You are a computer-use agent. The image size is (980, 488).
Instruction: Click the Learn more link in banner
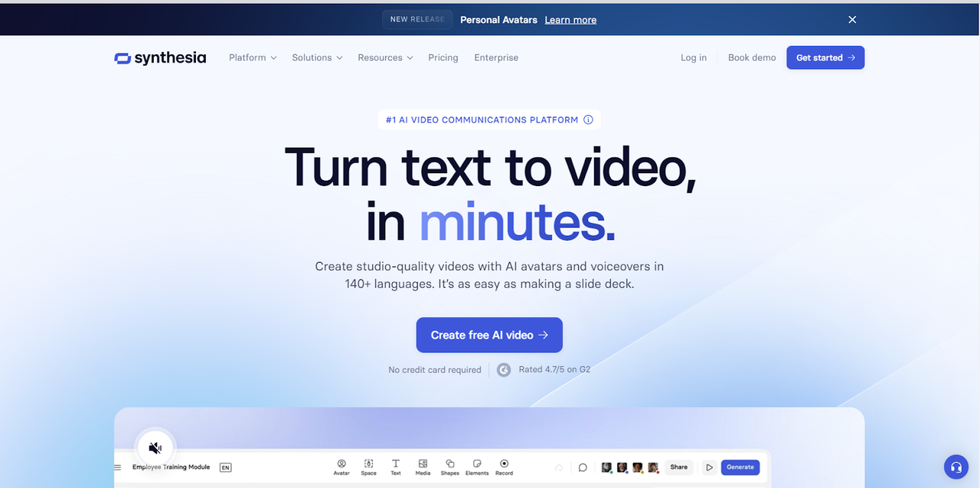pos(570,20)
